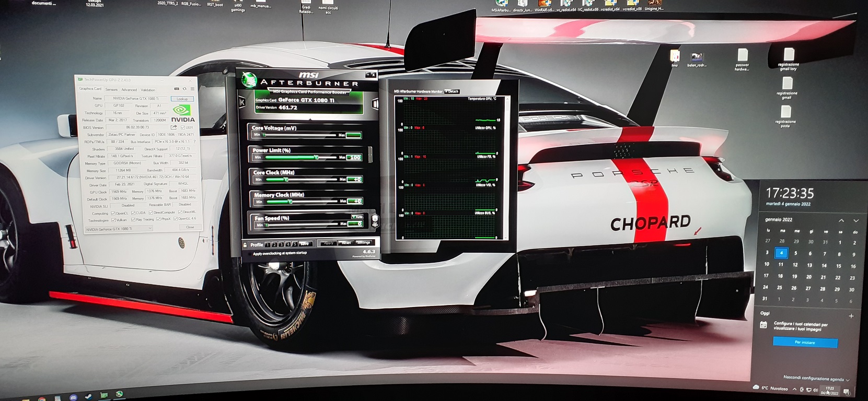Click the BIOS export share icon in GPU-Z
The width and height of the screenshot is (868, 401).
click(x=174, y=127)
